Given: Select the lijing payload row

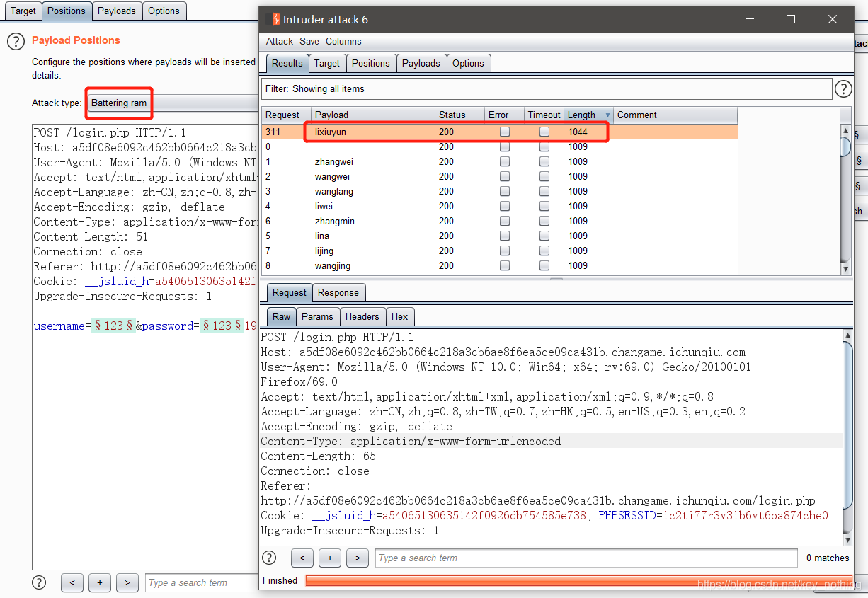Looking at the screenshot, I should [x=499, y=251].
